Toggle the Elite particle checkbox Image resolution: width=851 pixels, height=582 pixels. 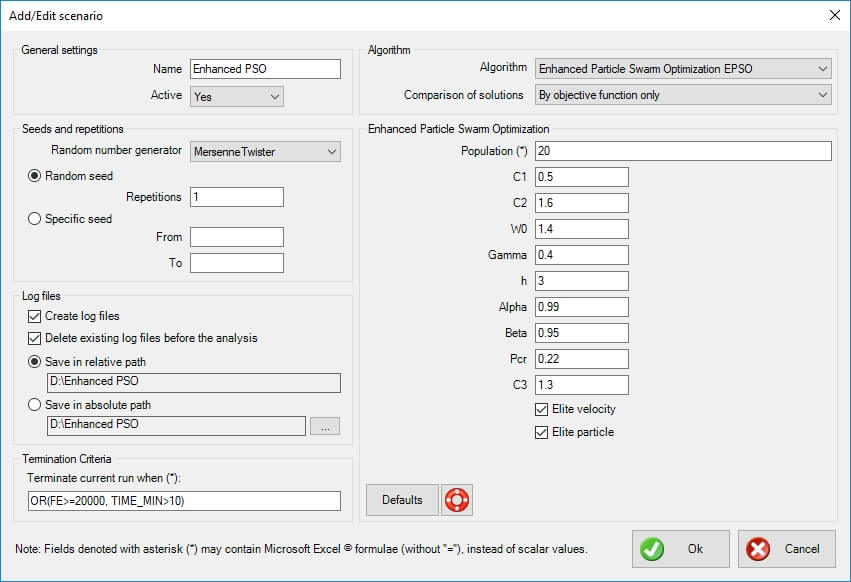[x=542, y=432]
